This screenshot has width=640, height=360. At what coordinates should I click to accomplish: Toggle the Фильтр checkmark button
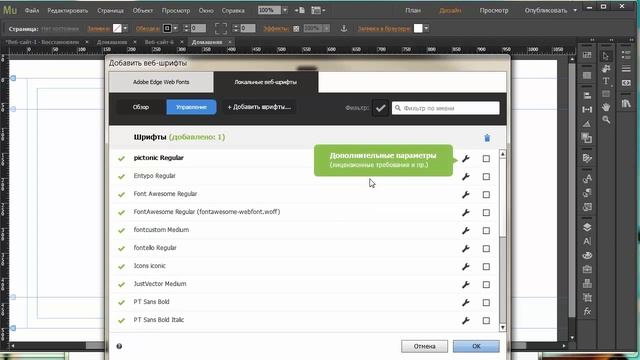[x=380, y=108]
